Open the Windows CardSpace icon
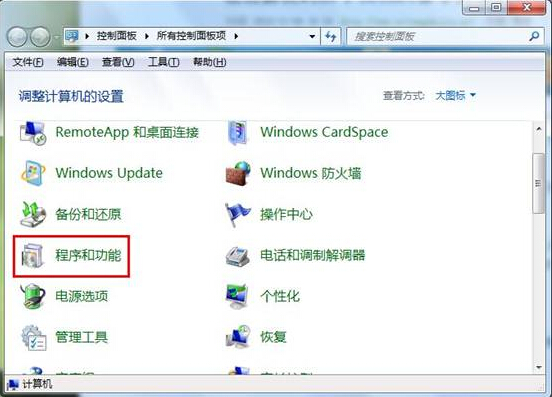 coord(238,133)
